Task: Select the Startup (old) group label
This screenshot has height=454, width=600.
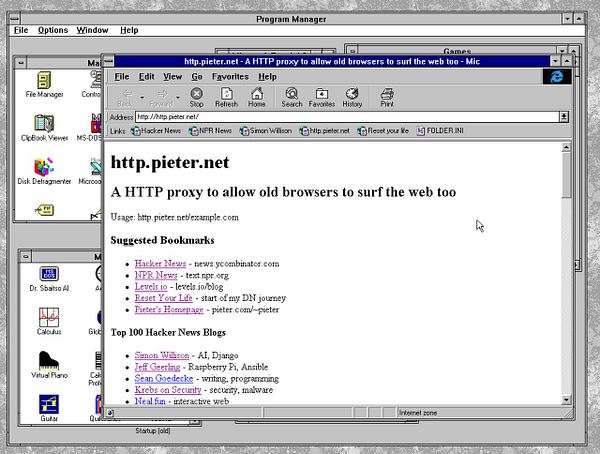Action: point(153,431)
